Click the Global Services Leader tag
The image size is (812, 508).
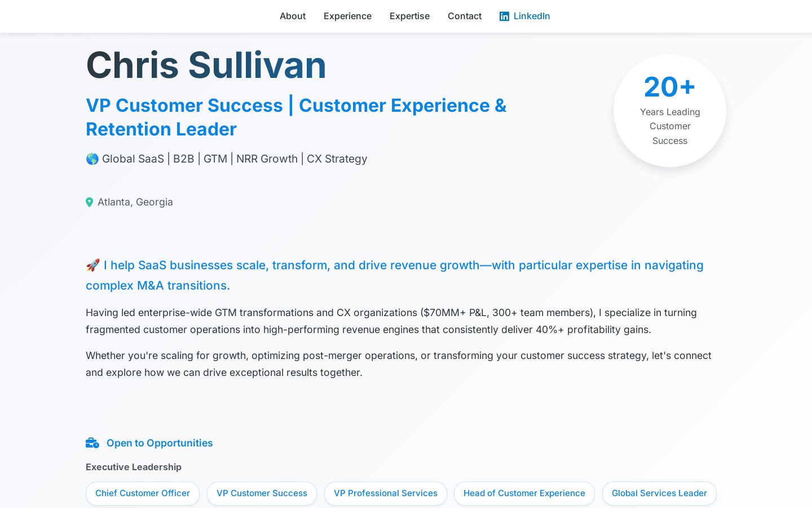coord(659,493)
